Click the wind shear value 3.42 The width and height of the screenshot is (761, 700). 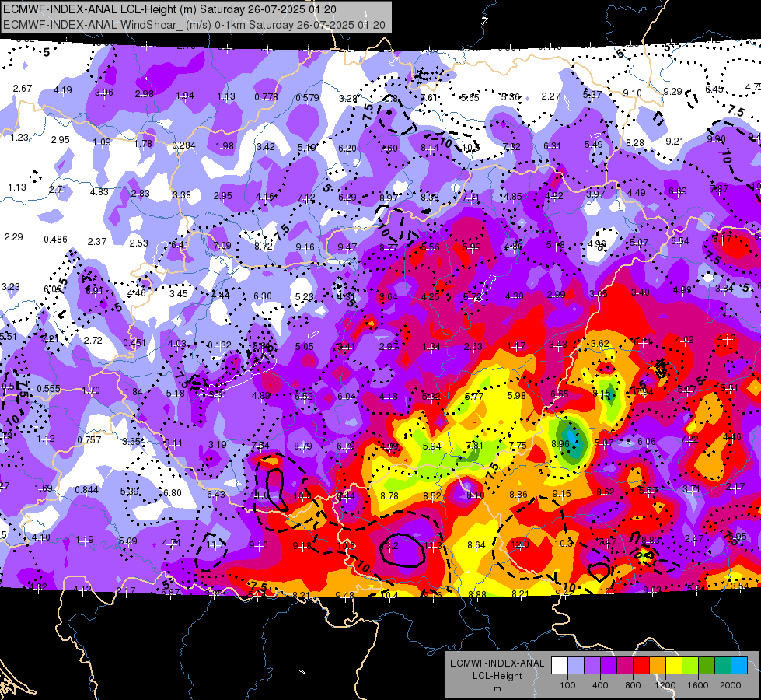point(266,146)
